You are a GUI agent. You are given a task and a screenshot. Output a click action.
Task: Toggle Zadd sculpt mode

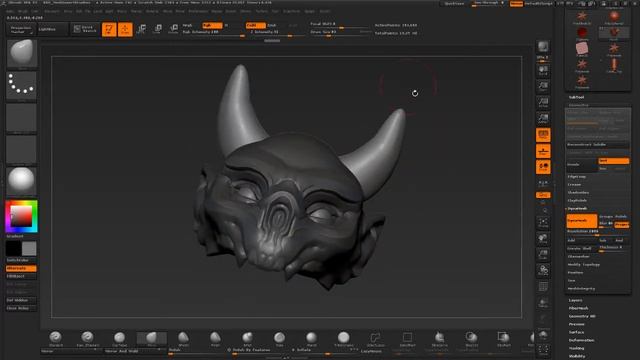(x=256, y=25)
